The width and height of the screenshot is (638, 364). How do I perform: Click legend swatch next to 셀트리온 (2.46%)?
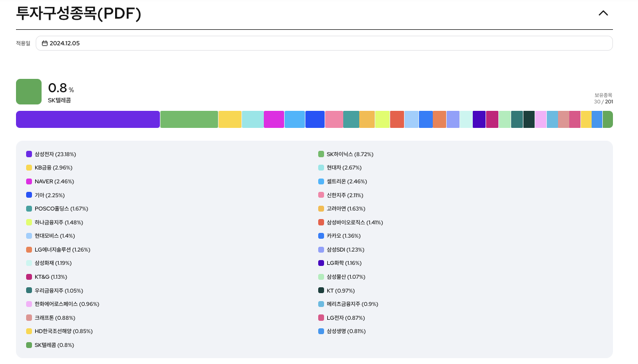(x=321, y=181)
